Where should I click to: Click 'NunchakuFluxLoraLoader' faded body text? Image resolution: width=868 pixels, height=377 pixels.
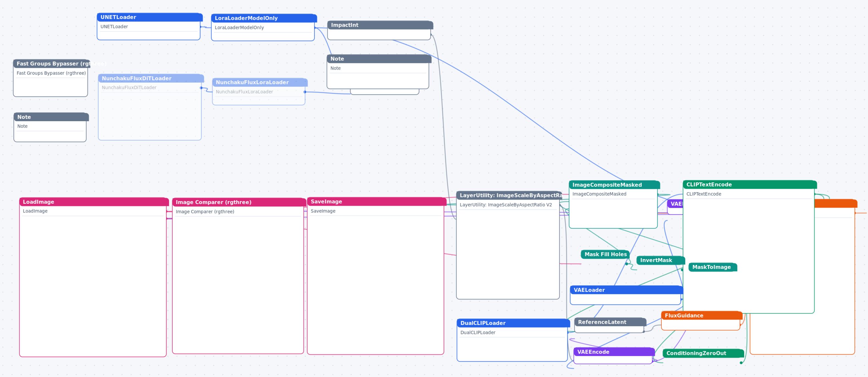click(x=244, y=91)
